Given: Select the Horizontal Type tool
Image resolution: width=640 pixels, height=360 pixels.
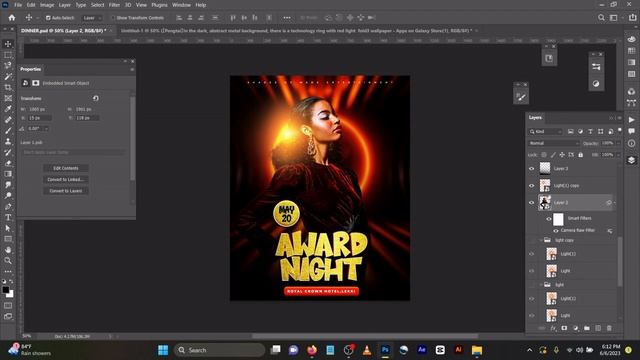Looking at the screenshot, I should [8, 217].
